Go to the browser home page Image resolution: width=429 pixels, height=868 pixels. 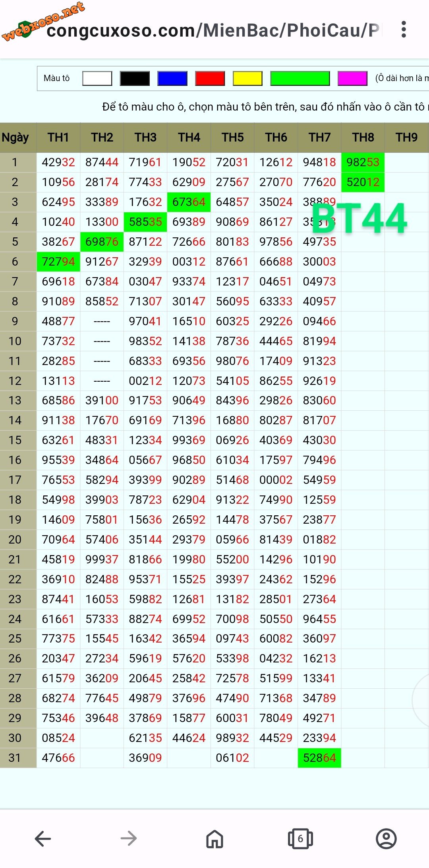(214, 839)
